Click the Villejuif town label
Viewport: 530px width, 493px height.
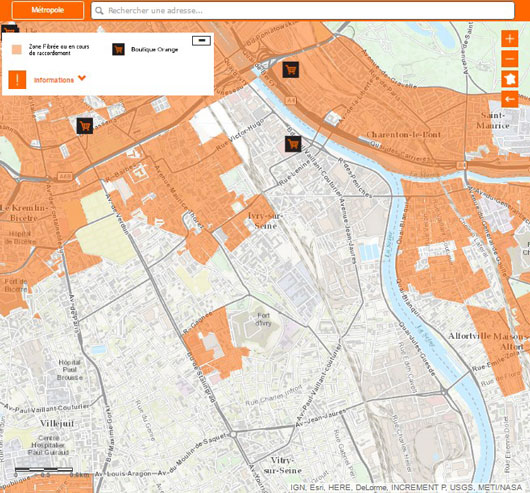pos(57,423)
